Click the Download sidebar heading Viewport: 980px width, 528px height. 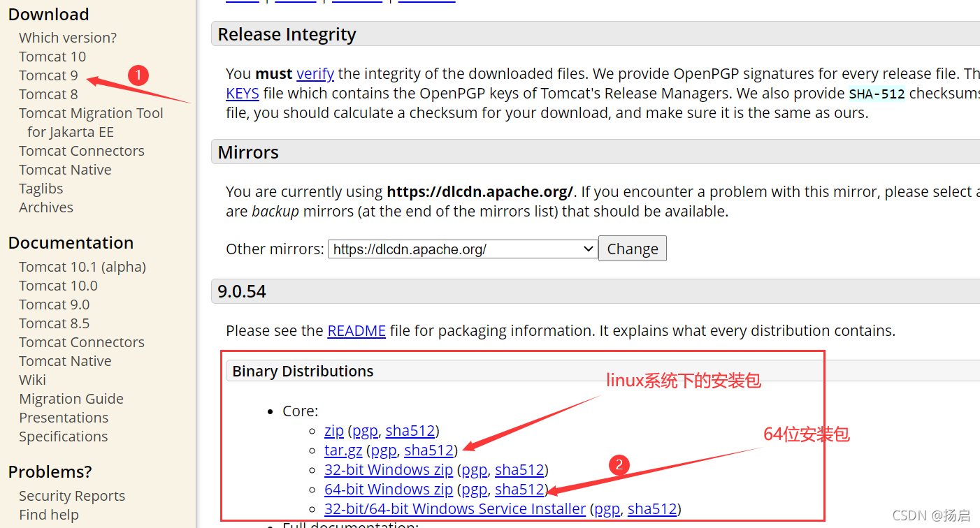click(48, 15)
